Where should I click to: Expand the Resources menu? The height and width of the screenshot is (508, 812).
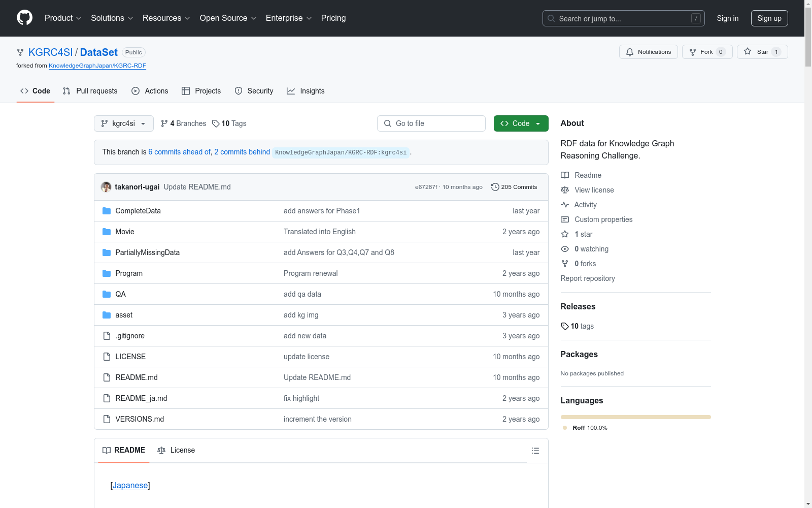pyautogui.click(x=166, y=18)
